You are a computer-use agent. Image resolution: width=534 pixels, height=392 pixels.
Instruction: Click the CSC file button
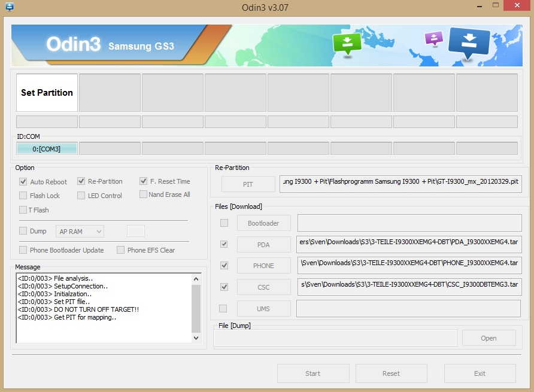tap(264, 287)
